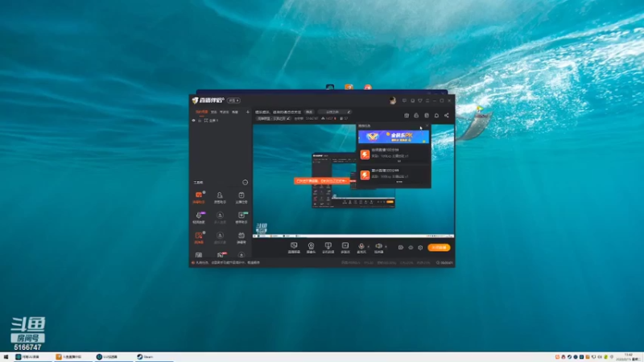Switch to the second scene tab

pyautogui.click(x=214, y=112)
